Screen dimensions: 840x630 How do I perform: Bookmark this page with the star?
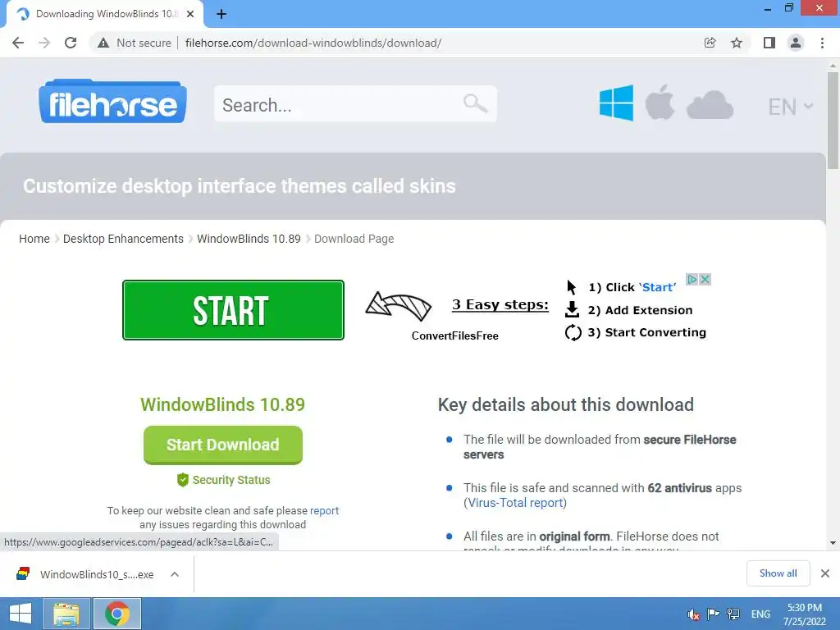tap(737, 43)
